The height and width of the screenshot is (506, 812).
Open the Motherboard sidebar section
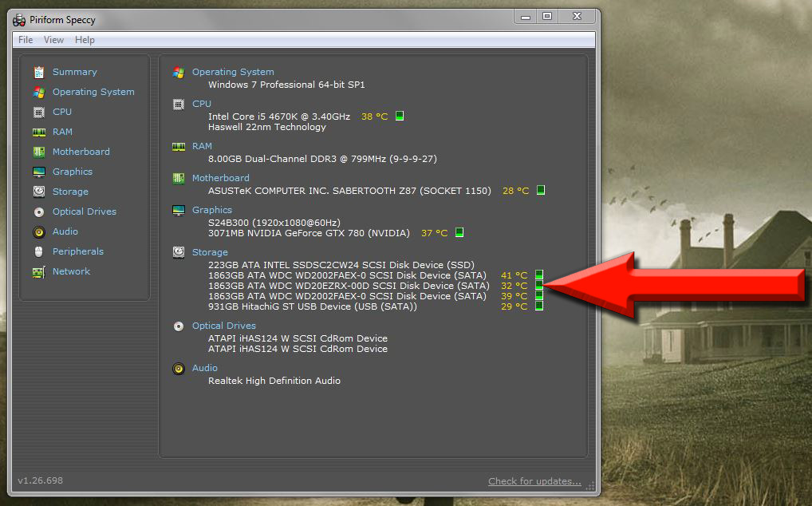[81, 152]
